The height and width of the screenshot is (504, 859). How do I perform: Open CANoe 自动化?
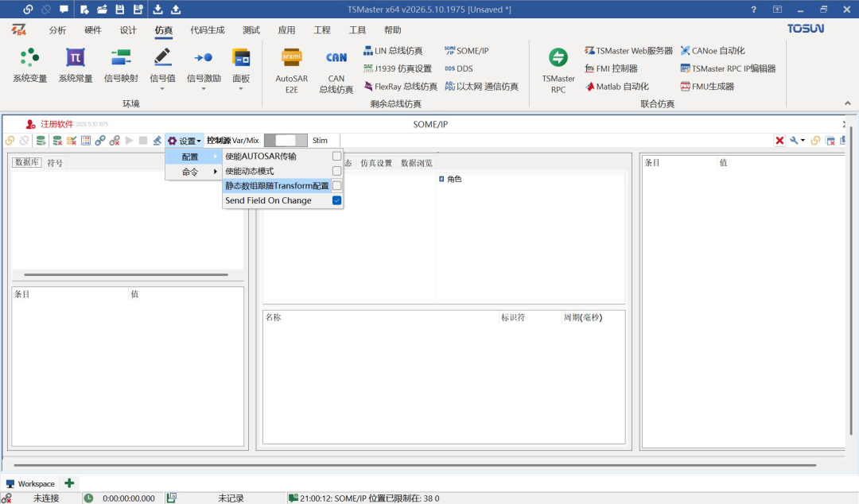[x=712, y=50]
